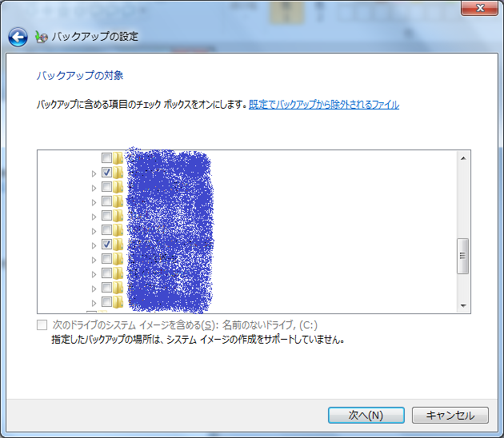Expand the bottommost fully visible folder row
Image resolution: width=504 pixels, height=438 pixels.
(x=94, y=303)
